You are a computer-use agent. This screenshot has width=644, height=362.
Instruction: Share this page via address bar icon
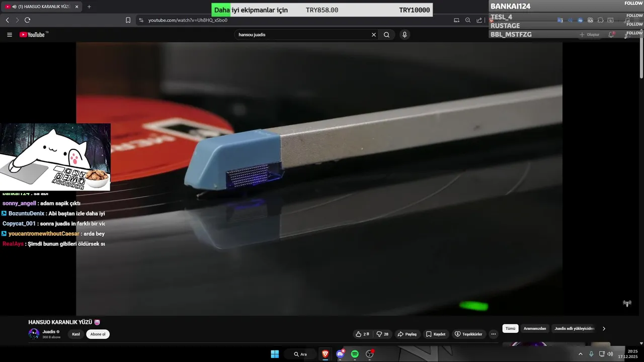(479, 20)
